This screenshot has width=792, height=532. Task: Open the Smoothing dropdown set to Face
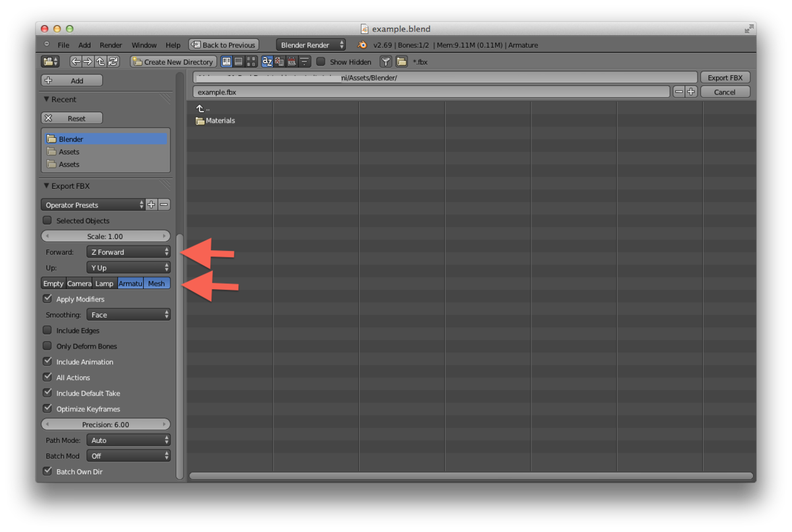[129, 315]
